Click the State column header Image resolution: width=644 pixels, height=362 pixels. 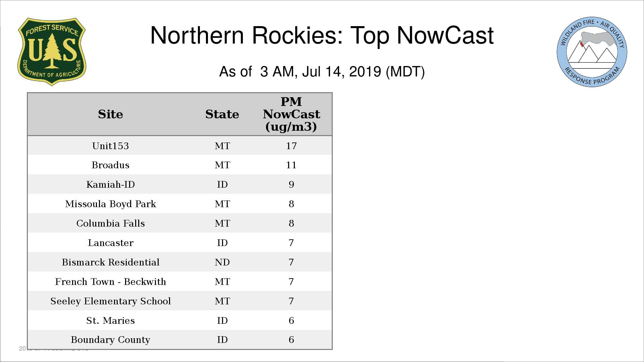pyautogui.click(x=222, y=114)
